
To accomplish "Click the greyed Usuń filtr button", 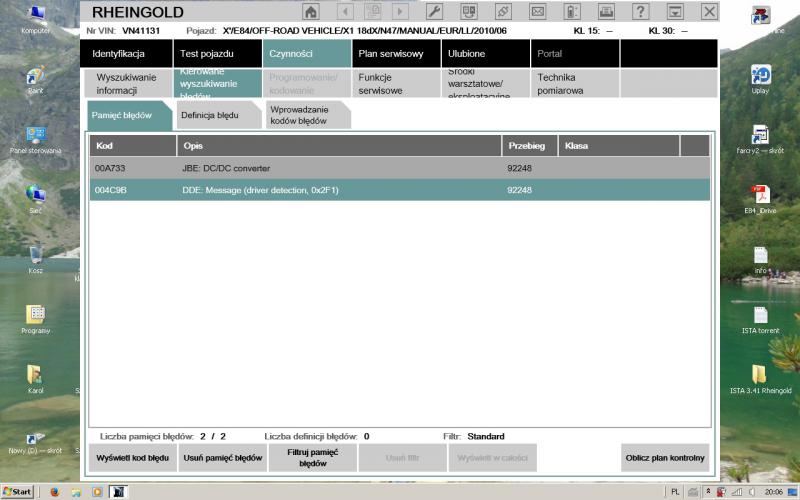I will tap(403, 458).
